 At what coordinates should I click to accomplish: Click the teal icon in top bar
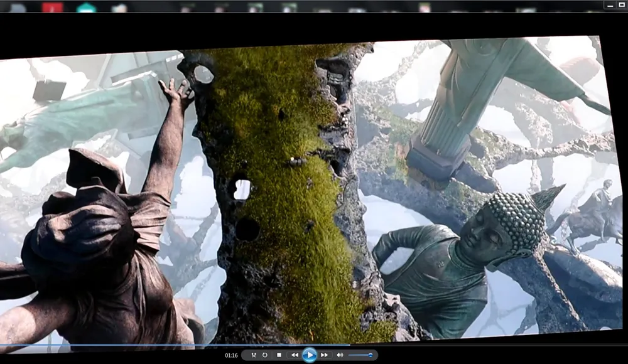86,8
